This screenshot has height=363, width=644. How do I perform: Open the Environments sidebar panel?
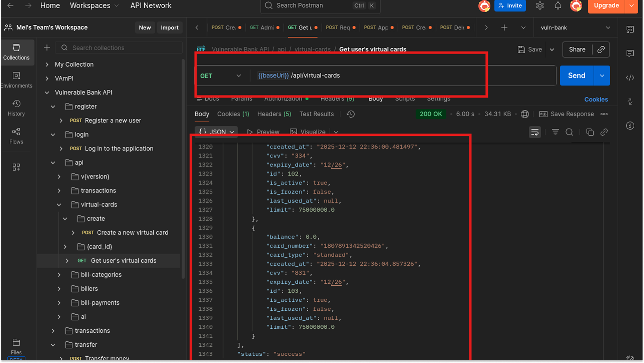tap(16, 79)
